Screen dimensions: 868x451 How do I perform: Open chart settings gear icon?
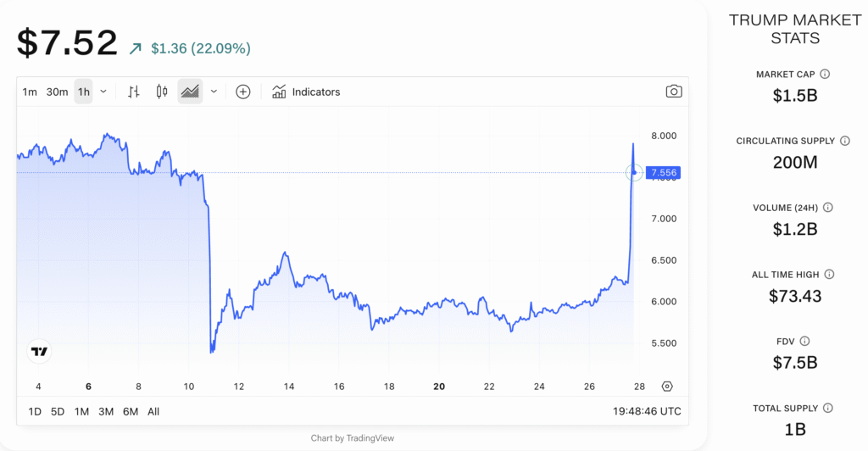pos(667,387)
